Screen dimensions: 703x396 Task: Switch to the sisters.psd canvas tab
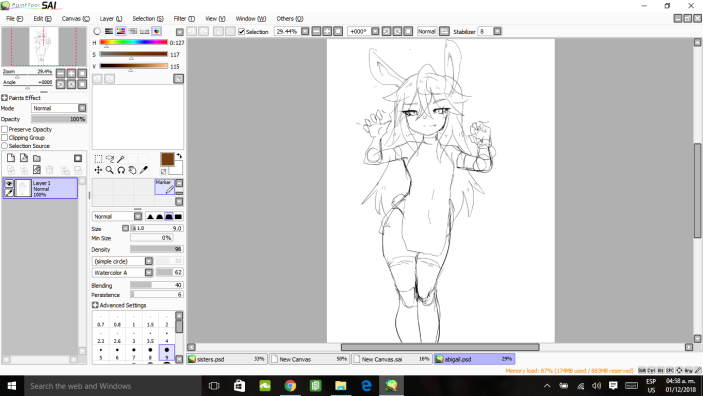227,359
